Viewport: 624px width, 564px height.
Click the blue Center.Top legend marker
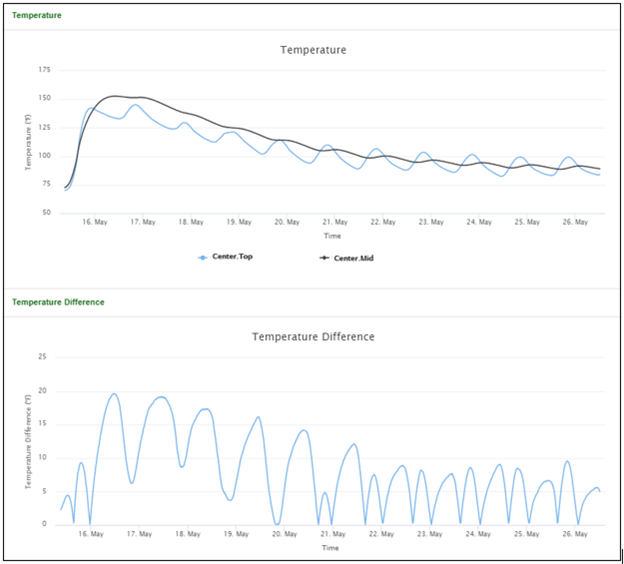pyautogui.click(x=203, y=258)
